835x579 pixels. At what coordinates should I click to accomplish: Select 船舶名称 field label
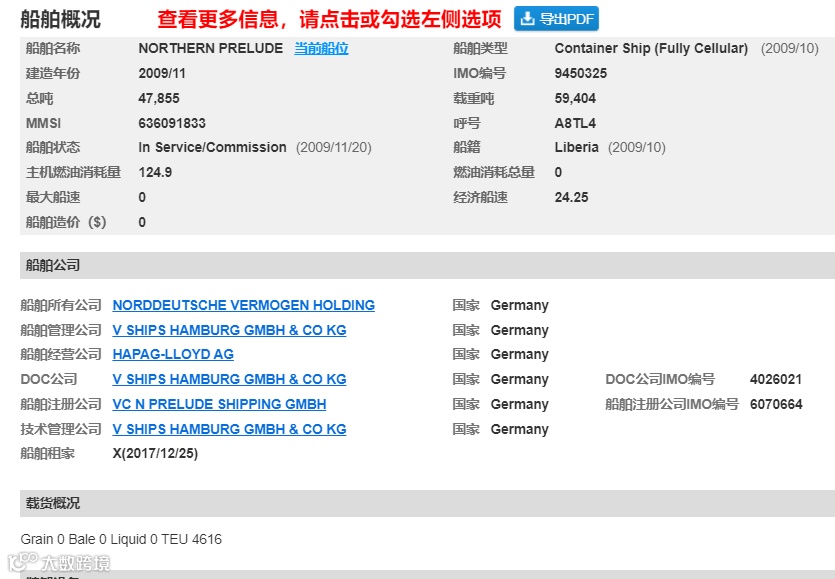coord(53,48)
